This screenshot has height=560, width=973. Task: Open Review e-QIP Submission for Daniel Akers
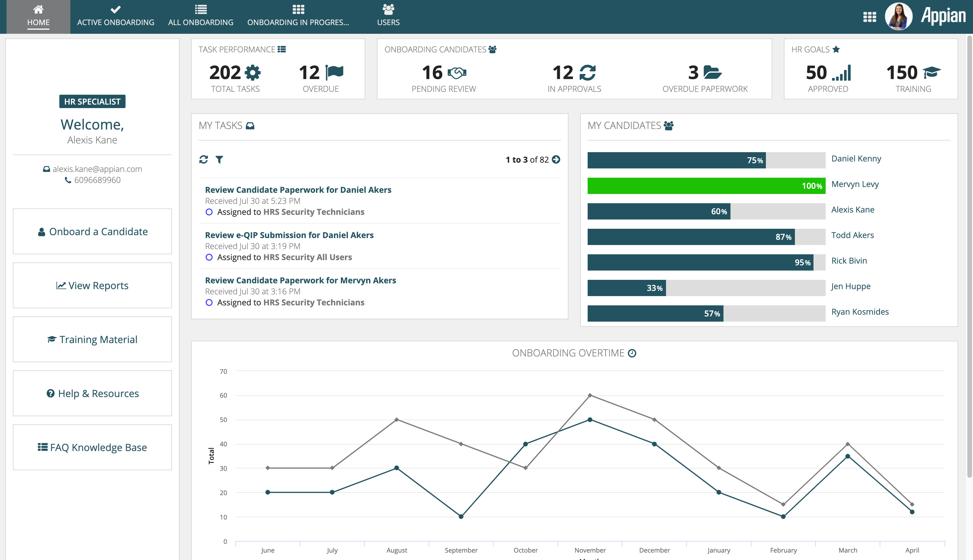(x=289, y=235)
